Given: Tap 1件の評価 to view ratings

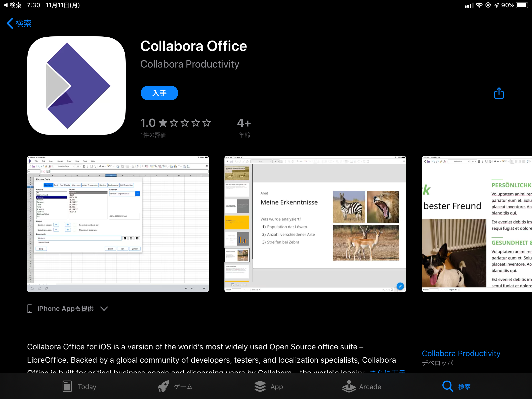Looking at the screenshot, I should pos(153,135).
